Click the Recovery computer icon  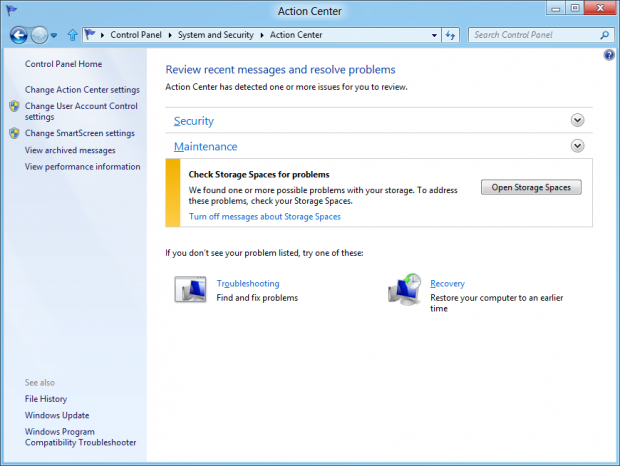click(x=405, y=290)
